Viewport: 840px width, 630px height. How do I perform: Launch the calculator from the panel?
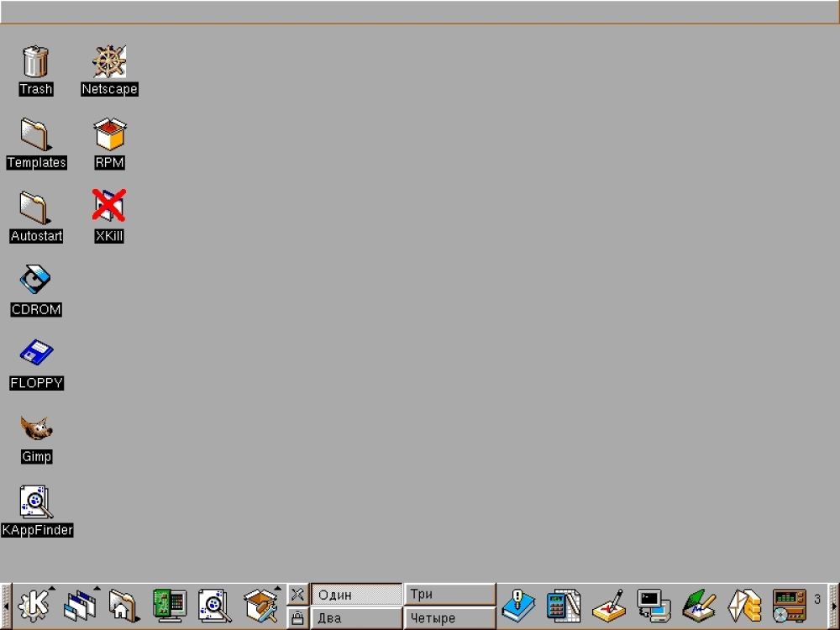click(x=564, y=606)
